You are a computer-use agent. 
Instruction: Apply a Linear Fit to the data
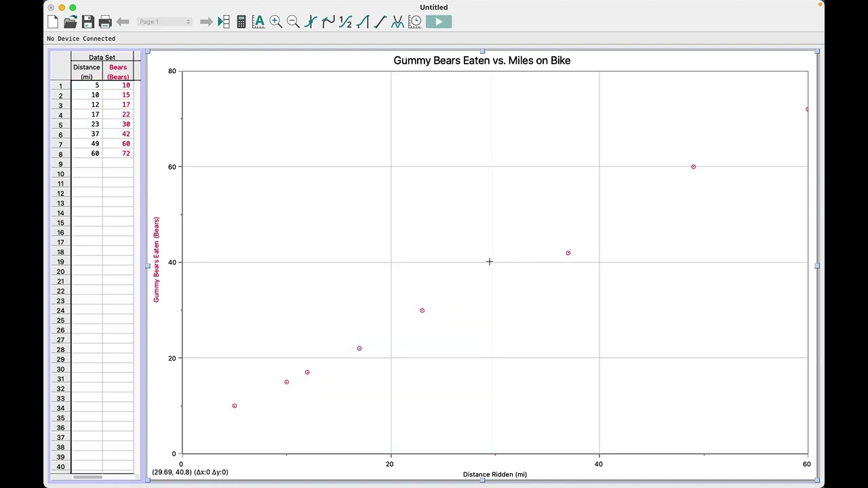coord(380,22)
